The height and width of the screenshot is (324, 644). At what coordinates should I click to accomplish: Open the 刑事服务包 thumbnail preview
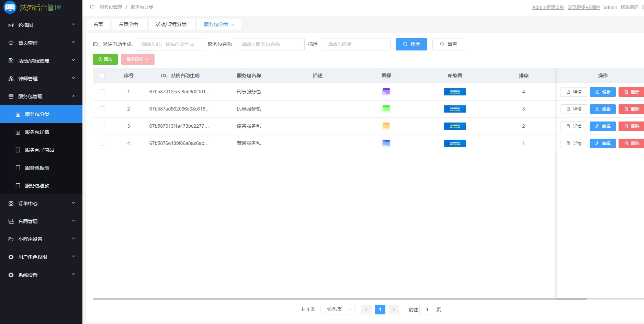455,92
